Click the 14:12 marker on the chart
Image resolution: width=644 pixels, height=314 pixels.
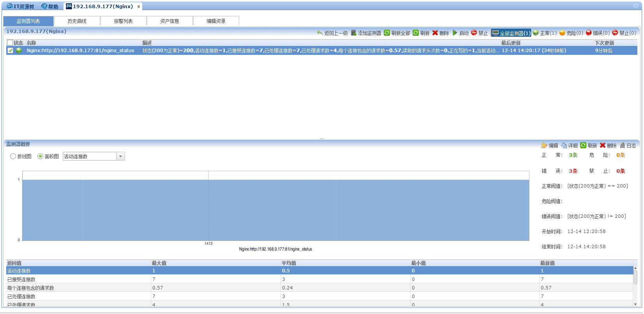point(208,244)
